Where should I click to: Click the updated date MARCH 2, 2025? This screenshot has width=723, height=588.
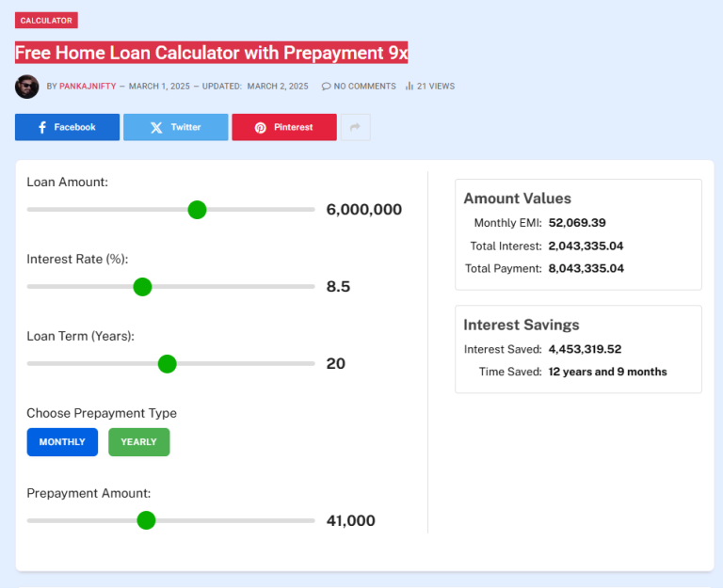tap(278, 87)
